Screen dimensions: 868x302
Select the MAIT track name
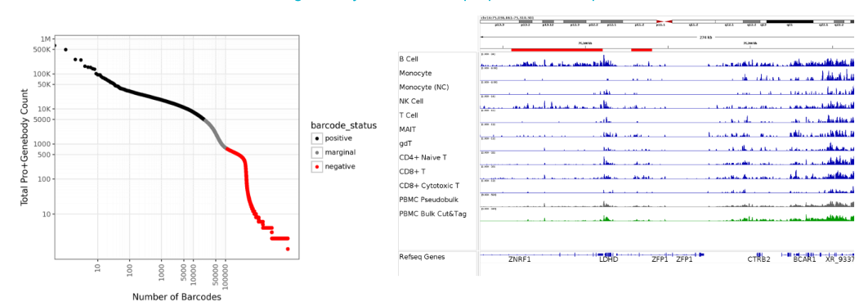coord(408,129)
